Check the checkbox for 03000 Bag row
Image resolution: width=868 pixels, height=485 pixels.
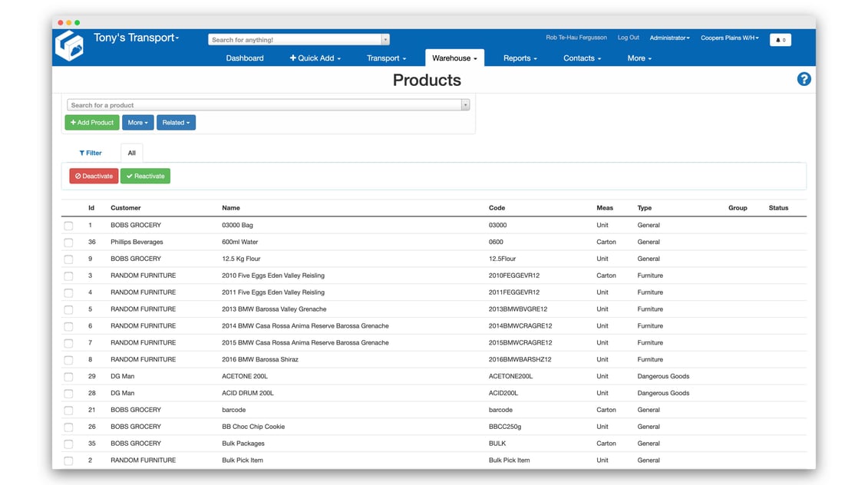(x=68, y=226)
